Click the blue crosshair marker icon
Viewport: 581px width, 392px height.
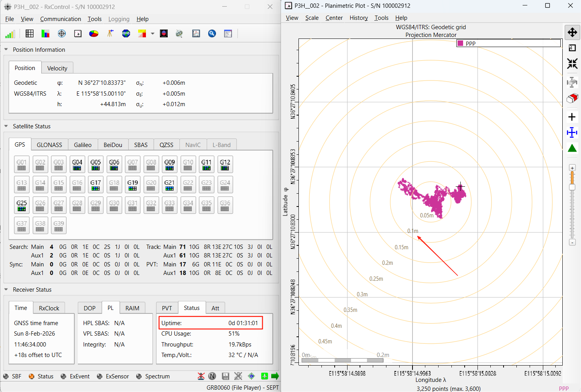click(572, 133)
